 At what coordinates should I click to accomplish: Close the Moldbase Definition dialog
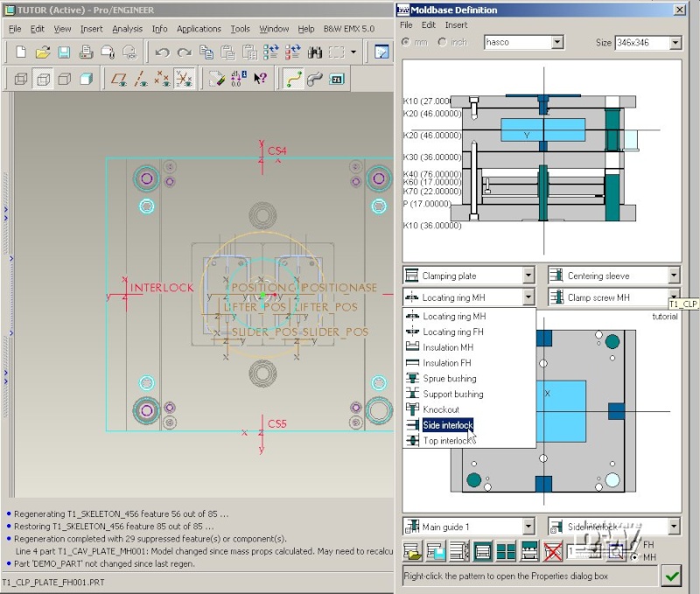click(x=680, y=10)
